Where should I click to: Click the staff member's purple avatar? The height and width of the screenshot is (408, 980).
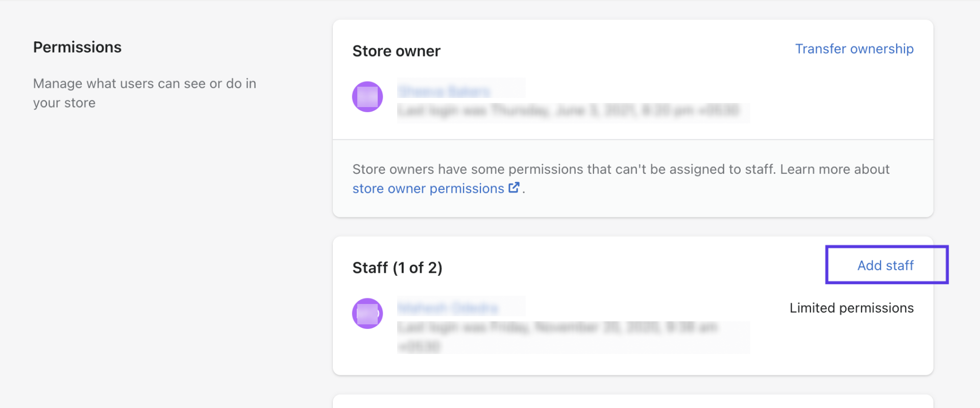click(367, 313)
